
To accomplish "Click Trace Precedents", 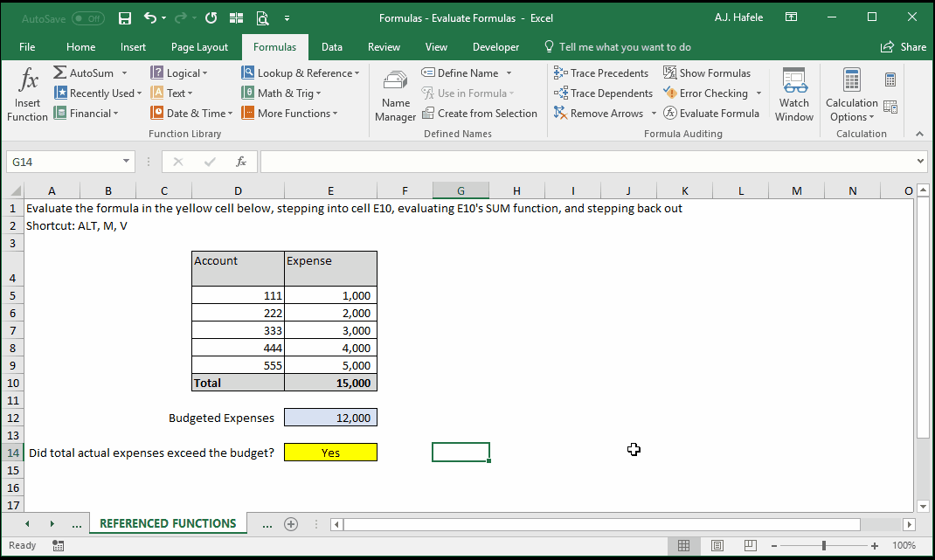I will 600,73.
